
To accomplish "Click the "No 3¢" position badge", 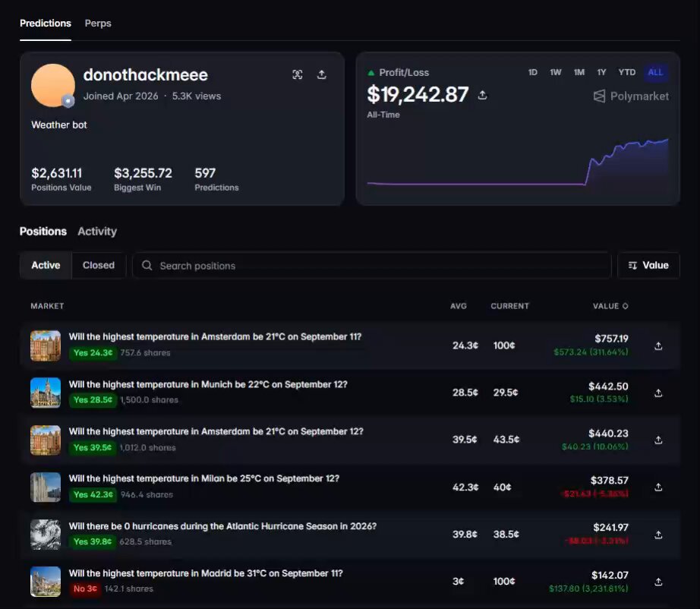I will click(x=85, y=589).
